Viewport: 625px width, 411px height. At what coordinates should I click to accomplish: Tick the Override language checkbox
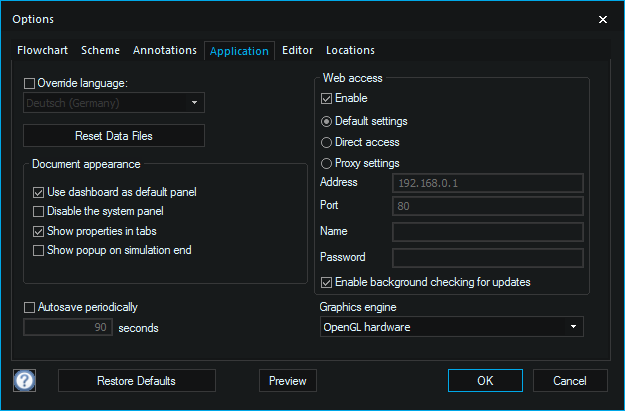tap(29, 83)
